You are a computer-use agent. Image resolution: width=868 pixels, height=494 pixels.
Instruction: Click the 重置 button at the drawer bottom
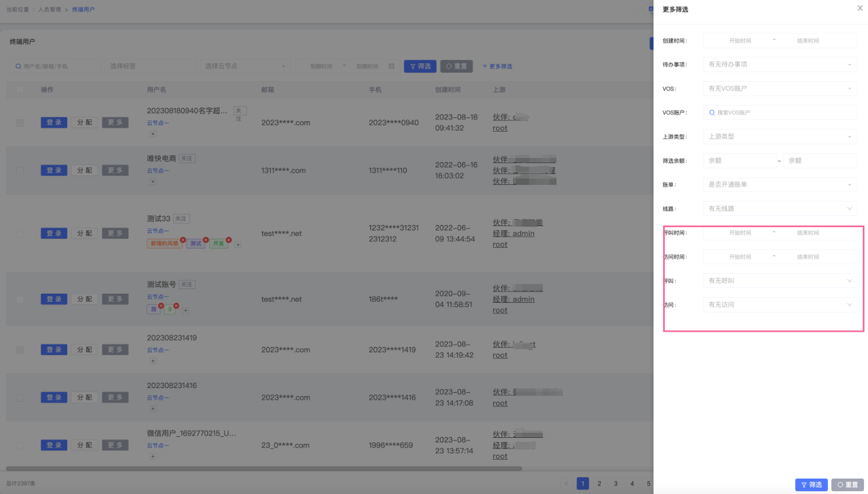(847, 485)
